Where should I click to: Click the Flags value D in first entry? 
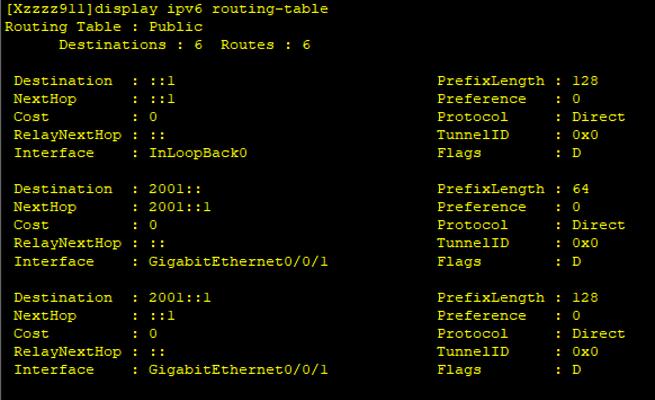pyautogui.click(x=576, y=153)
